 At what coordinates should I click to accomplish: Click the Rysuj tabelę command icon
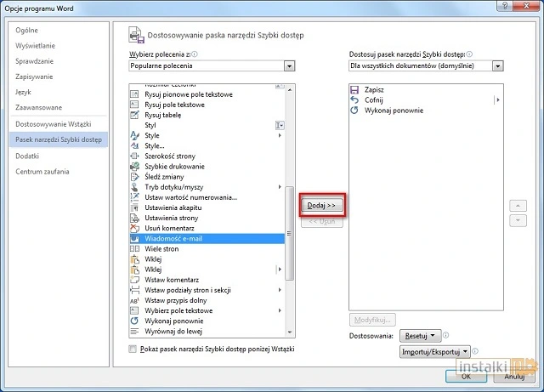[x=134, y=115]
